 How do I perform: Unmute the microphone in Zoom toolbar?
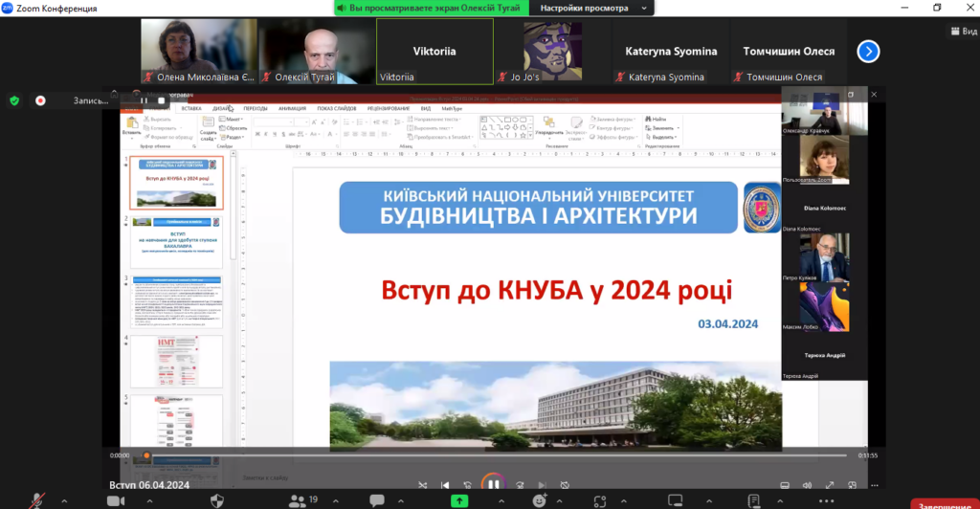37,501
